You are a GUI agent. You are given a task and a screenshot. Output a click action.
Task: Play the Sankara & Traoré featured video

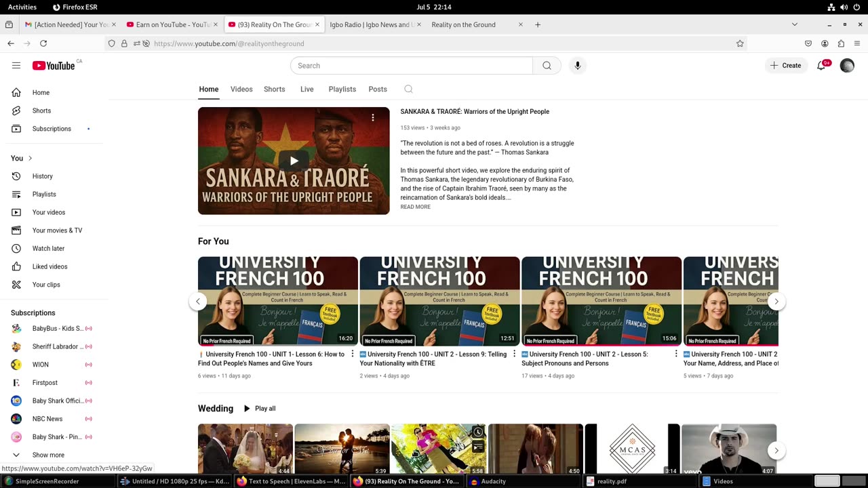tap(294, 161)
